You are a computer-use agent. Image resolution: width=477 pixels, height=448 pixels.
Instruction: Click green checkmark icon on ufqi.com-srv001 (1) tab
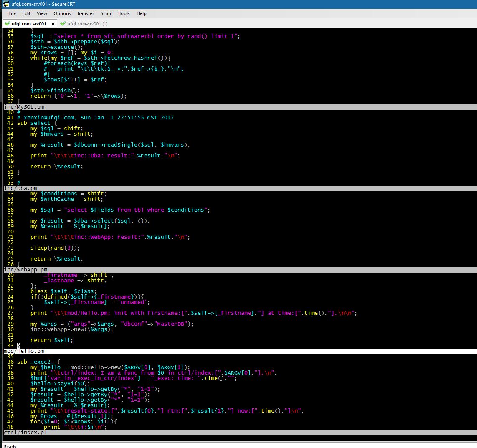coord(63,24)
